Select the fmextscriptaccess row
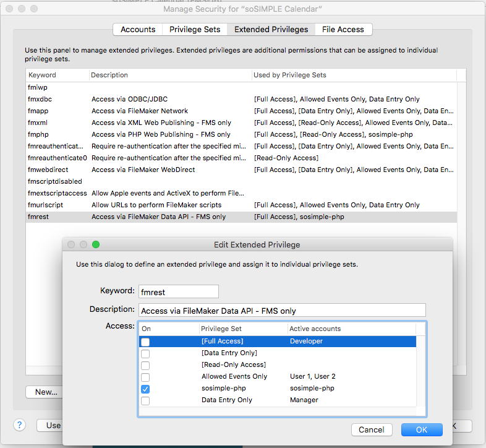This screenshot has height=448, width=486. click(241, 193)
